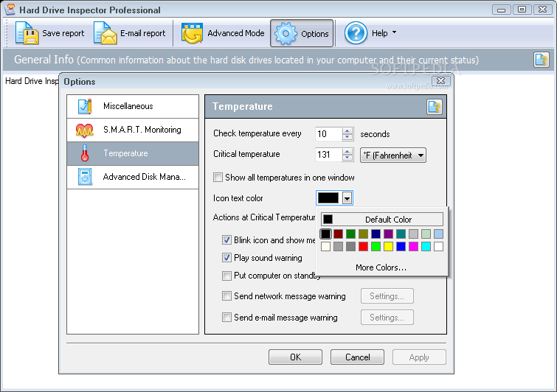Uncheck Play sound warning
Image resolution: width=557 pixels, height=392 pixels.
click(226, 258)
